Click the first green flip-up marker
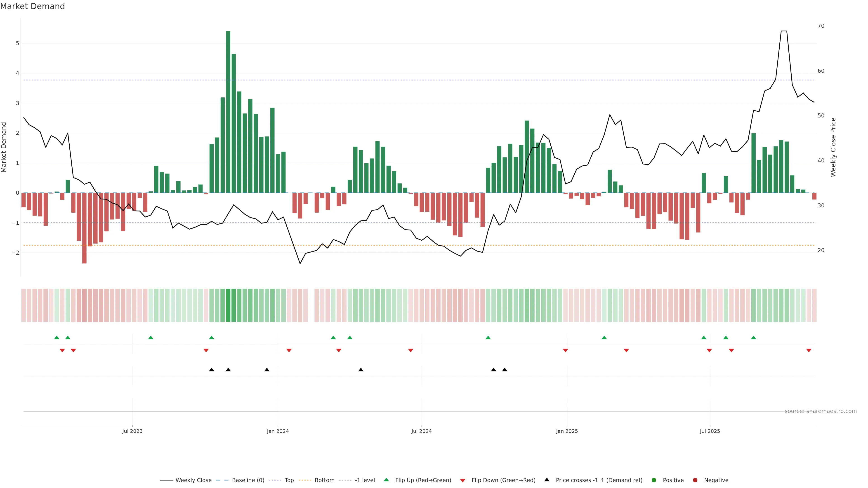This screenshot has height=488, width=868. coord(57,338)
